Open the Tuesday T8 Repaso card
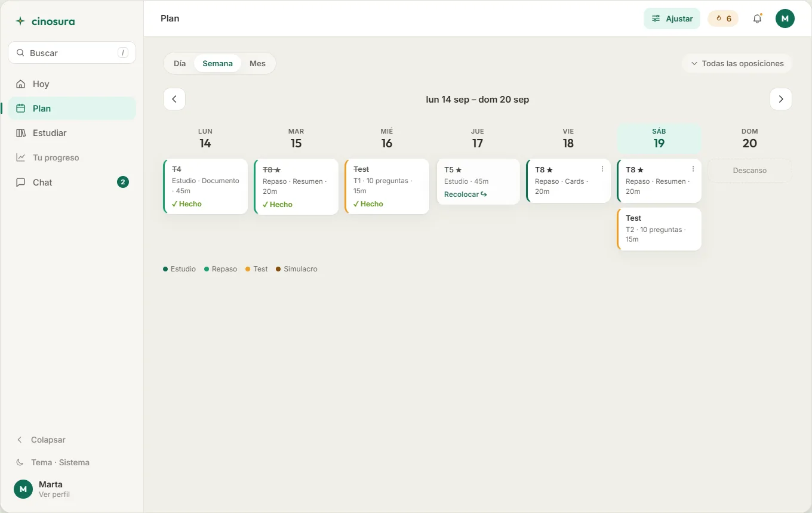This screenshot has width=812, height=513. [296, 187]
